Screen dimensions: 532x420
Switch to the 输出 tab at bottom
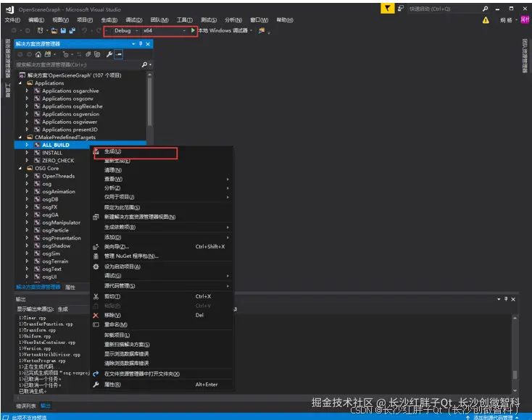pyautogui.click(x=46, y=406)
